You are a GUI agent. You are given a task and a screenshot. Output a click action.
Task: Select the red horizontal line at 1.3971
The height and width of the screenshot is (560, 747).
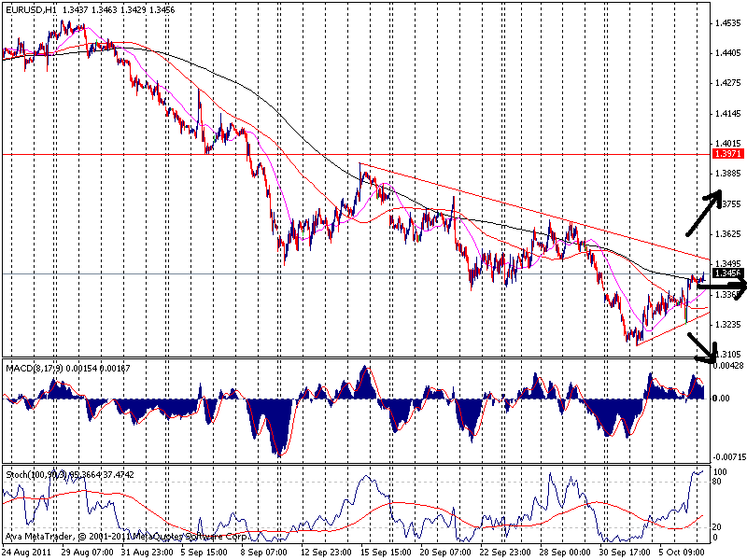coord(356,154)
